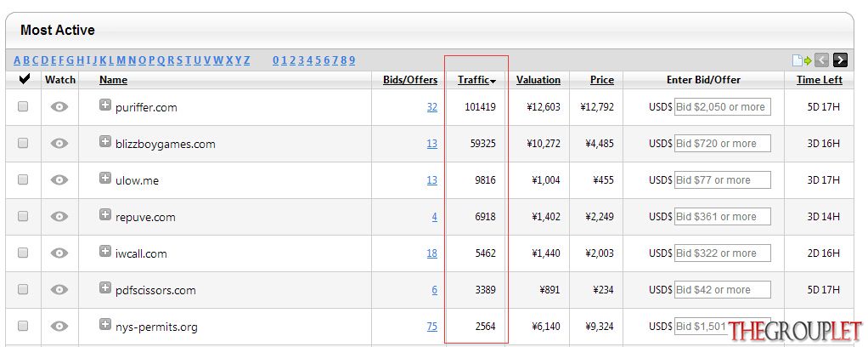Open the 6 bids link for pdfscissors.com

(435, 290)
